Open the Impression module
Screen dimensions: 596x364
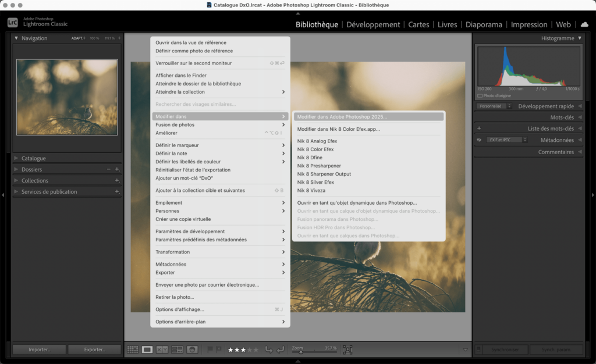[x=528, y=24]
